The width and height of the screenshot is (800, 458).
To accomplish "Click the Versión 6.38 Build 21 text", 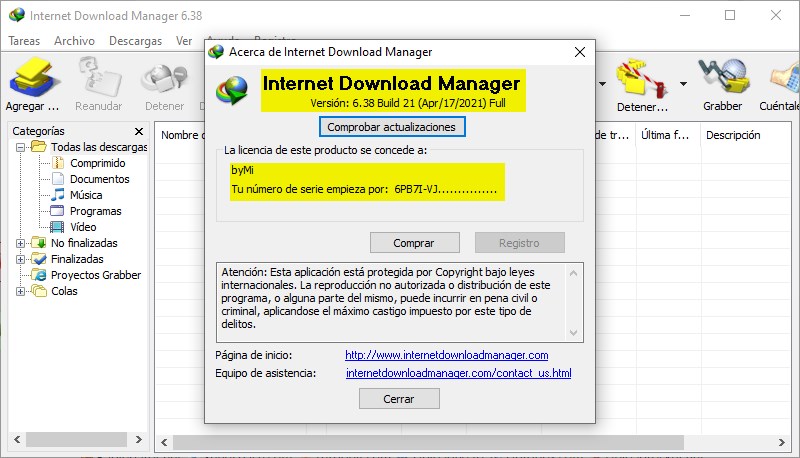I will pyautogui.click(x=408, y=103).
